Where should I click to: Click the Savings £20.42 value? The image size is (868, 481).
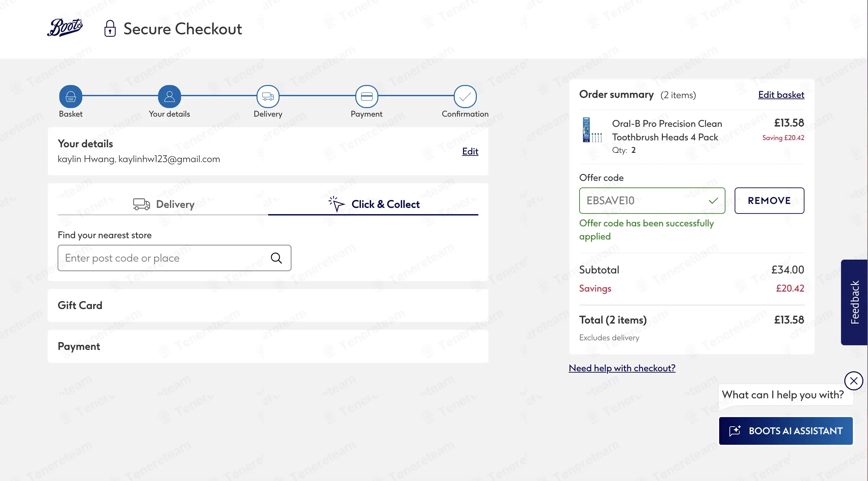pyautogui.click(x=790, y=289)
